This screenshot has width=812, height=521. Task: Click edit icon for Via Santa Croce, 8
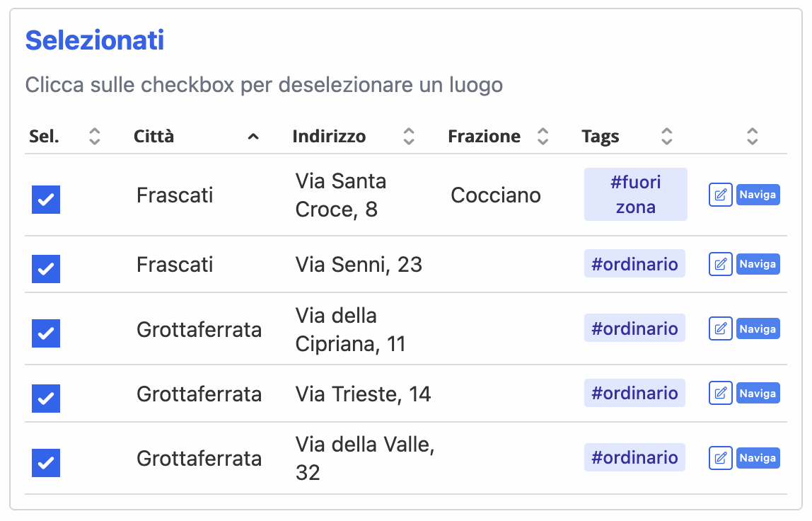720,195
